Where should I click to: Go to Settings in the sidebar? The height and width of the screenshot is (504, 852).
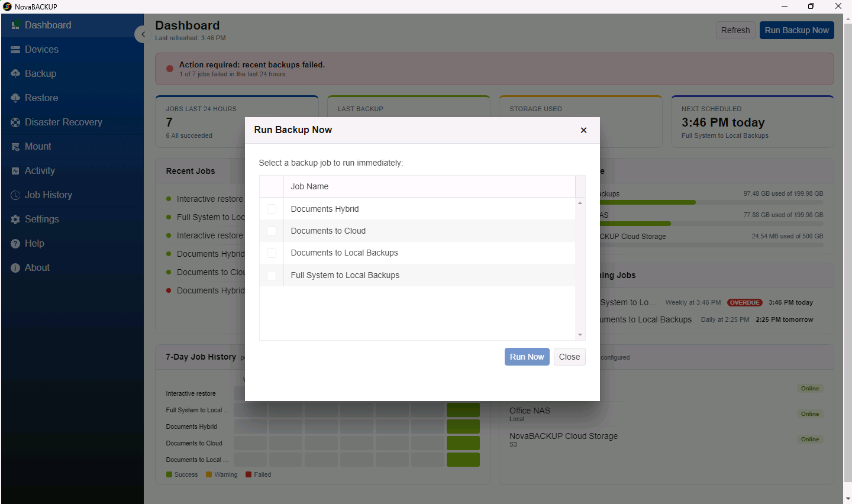(72, 219)
